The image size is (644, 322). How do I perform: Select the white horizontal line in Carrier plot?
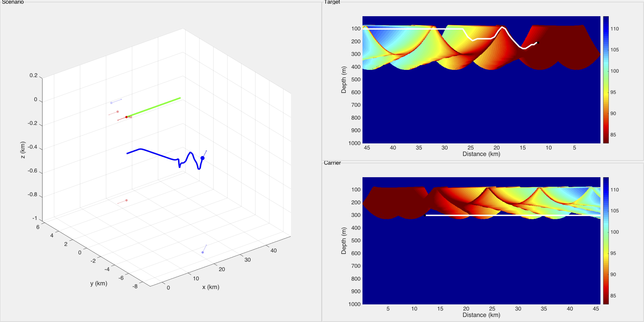pos(513,215)
